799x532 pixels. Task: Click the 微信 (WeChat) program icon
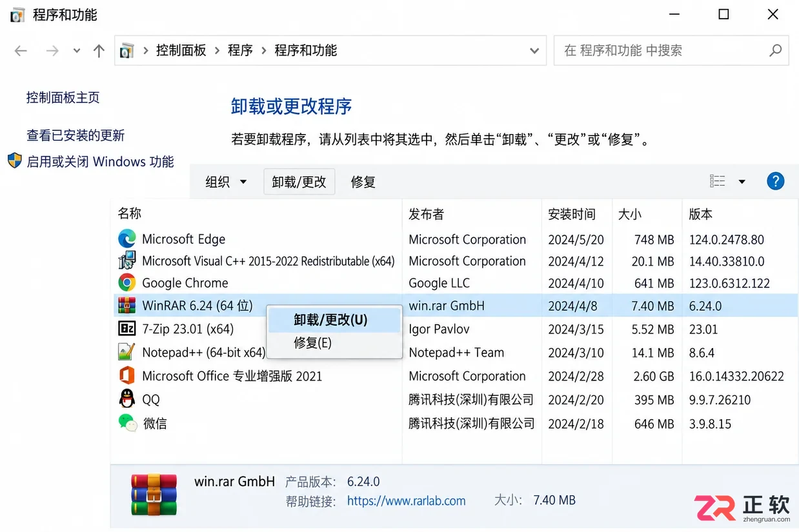click(x=127, y=423)
